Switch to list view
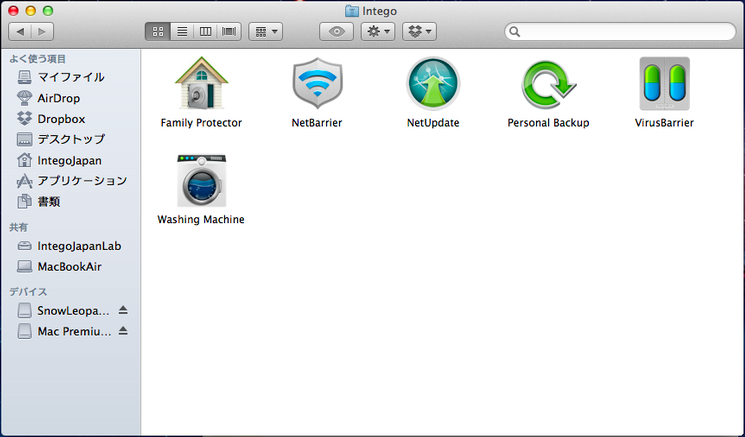Viewport: 745px width, 437px height. [x=182, y=32]
